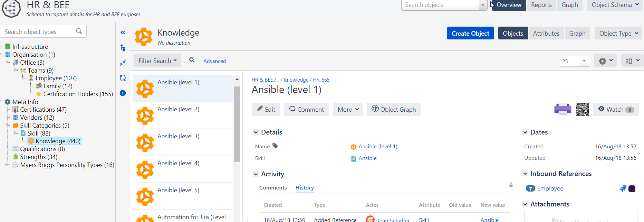Click in the Search objects field
Screen dimensions: 644x222
tap(440, 5)
